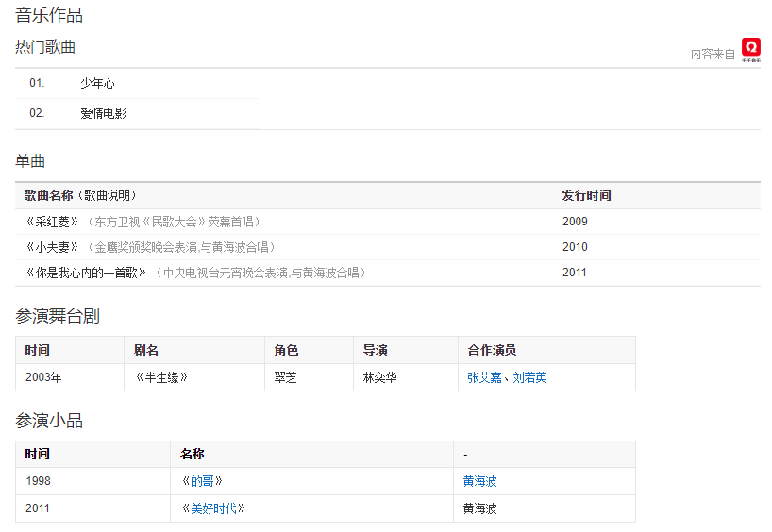The width and height of the screenshot is (772, 532).
Task: Follow the 美好时代 link
Action: 212,508
